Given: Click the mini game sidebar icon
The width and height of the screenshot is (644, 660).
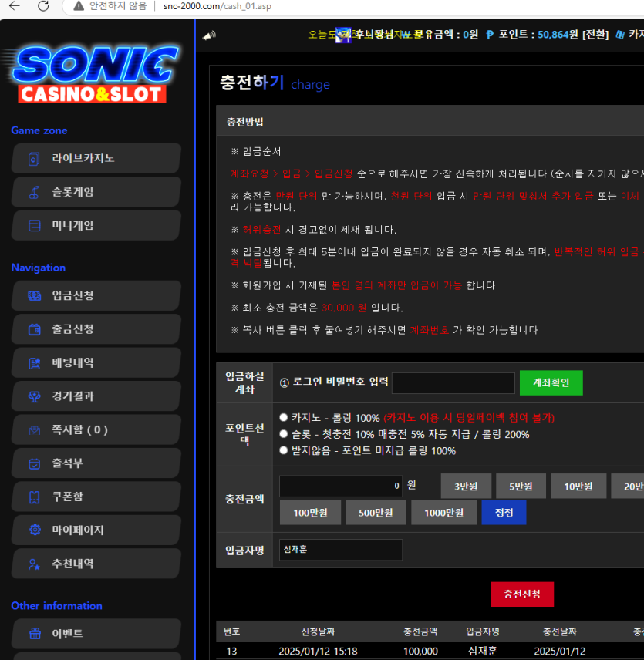Looking at the screenshot, I should tap(34, 225).
